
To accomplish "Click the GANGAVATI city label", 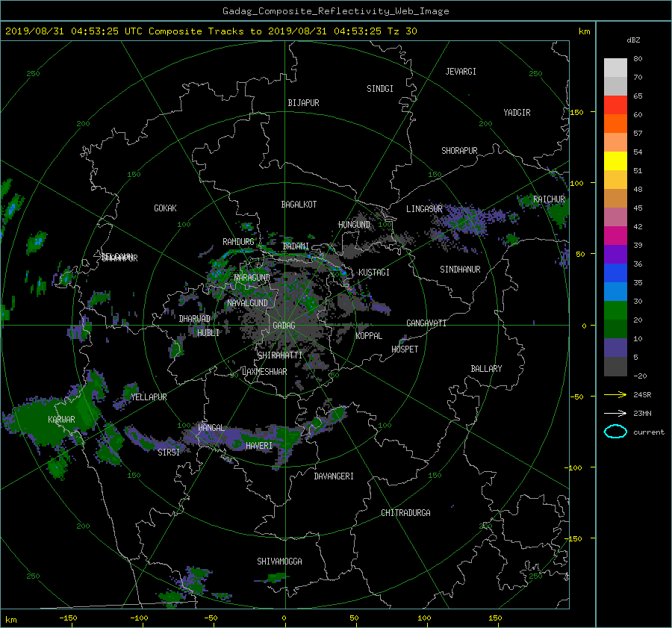I will (x=426, y=323).
